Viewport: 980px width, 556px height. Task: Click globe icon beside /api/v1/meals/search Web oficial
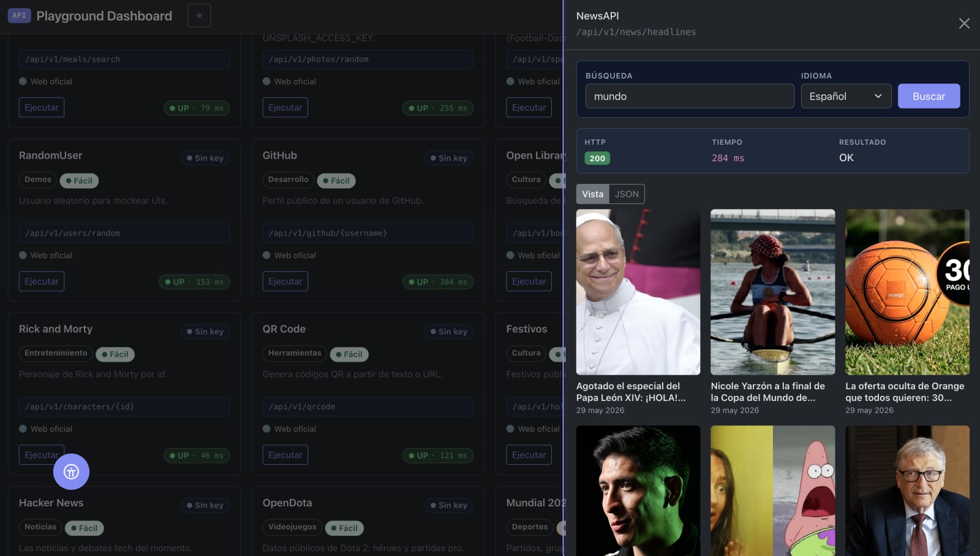pyautogui.click(x=23, y=81)
